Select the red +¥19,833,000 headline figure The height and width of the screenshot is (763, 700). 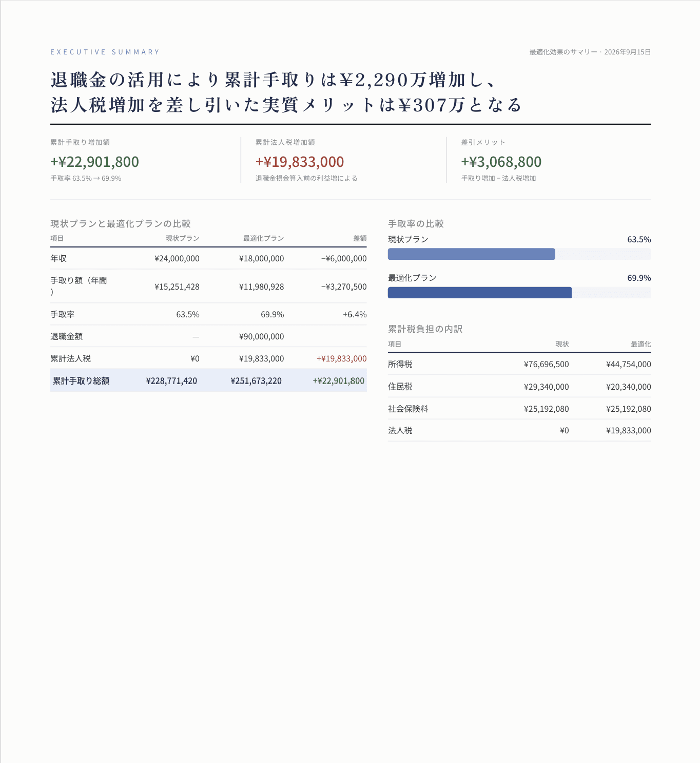click(300, 162)
